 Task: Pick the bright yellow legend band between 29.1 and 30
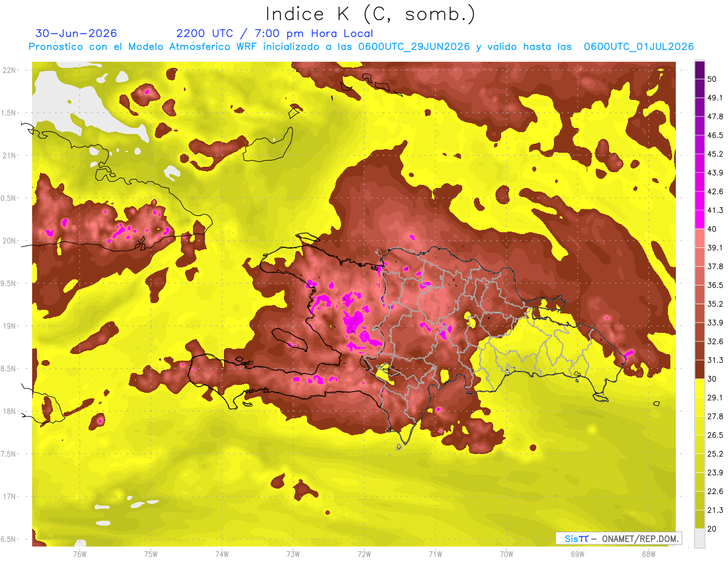point(699,388)
